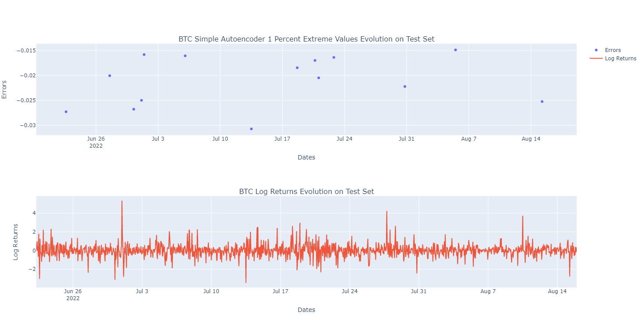This screenshot has height=322, width=644.
Task: Click the 'Aug 14' tick label on the bottom chart
Action: click(557, 292)
